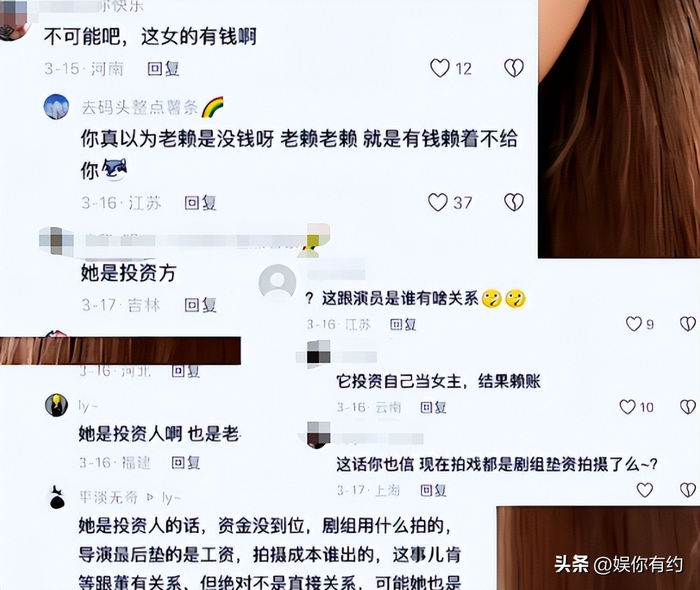Like the 这跟演员是谁有啥关系 comment

[633, 324]
